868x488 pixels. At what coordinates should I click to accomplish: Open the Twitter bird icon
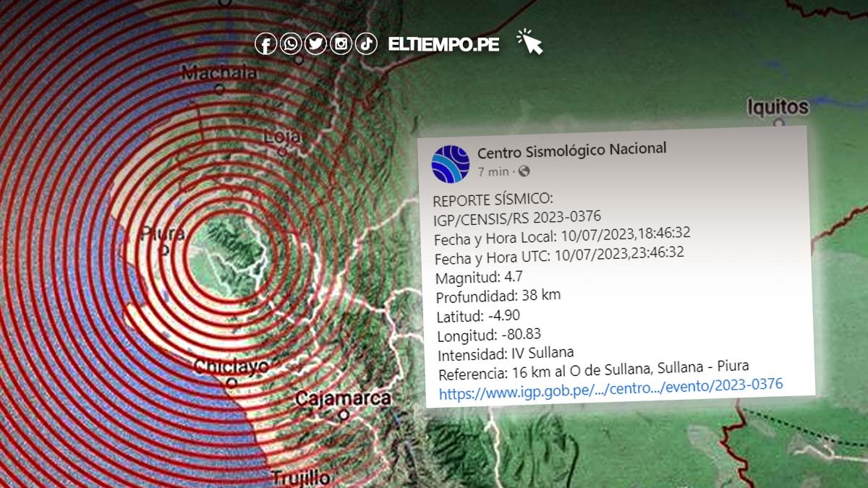tap(315, 43)
